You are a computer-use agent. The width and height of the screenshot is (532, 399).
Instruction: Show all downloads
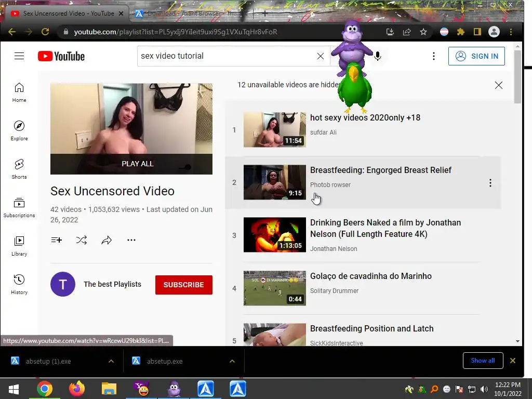click(x=483, y=361)
